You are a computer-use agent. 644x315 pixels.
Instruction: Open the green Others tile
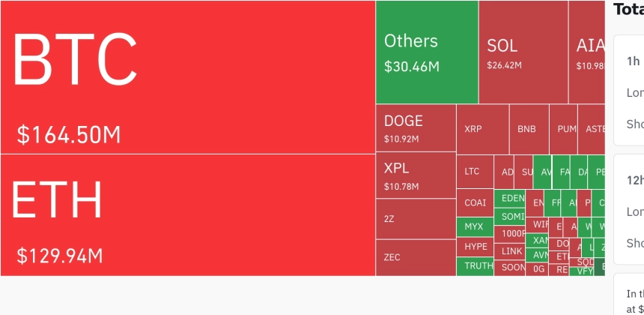427,52
